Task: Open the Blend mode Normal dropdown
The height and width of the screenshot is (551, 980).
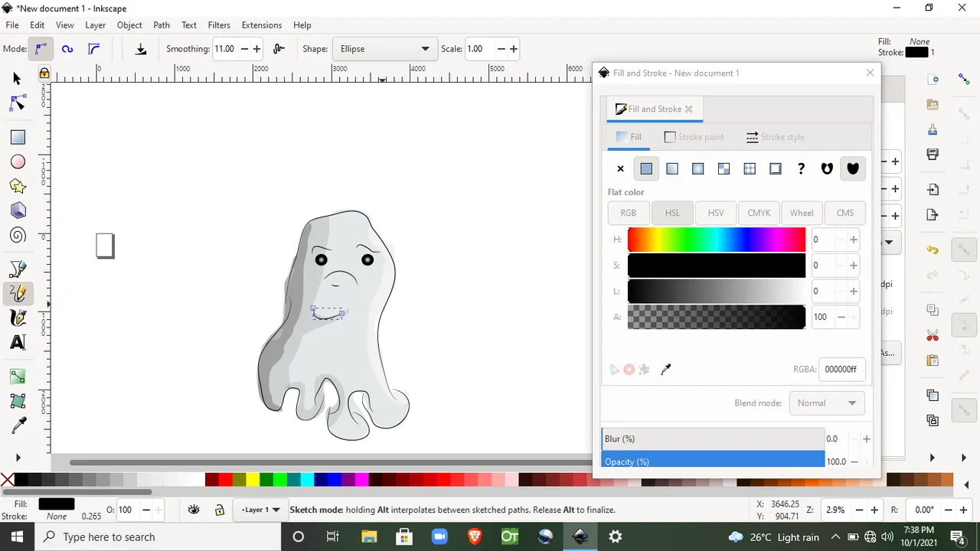Action: (x=827, y=403)
